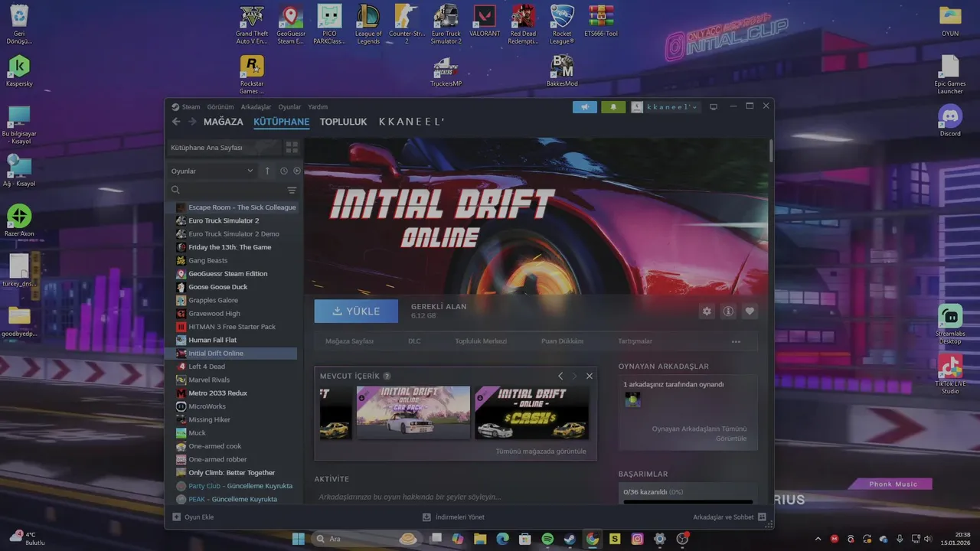Add Initial Drift Online to favorites heart
The image size is (980, 551).
[x=750, y=311]
